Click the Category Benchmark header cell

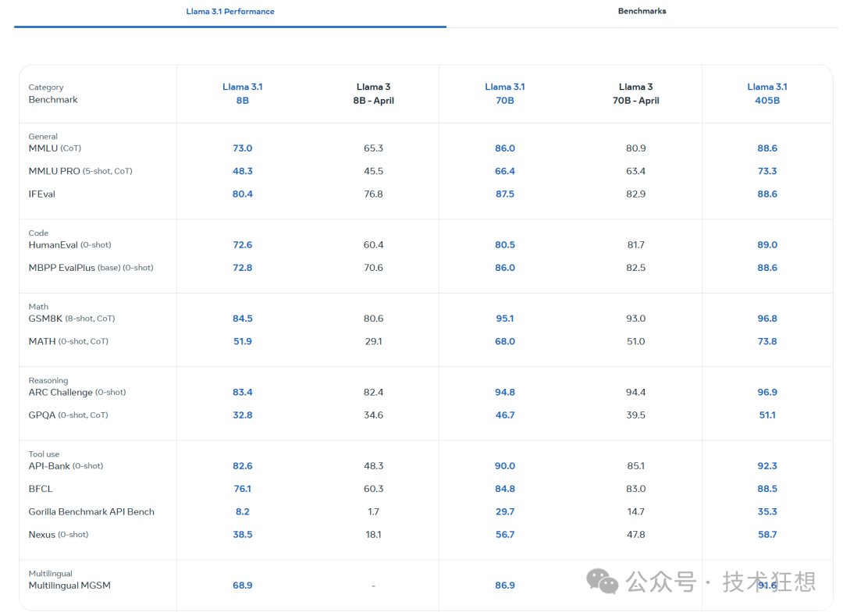[x=53, y=94]
